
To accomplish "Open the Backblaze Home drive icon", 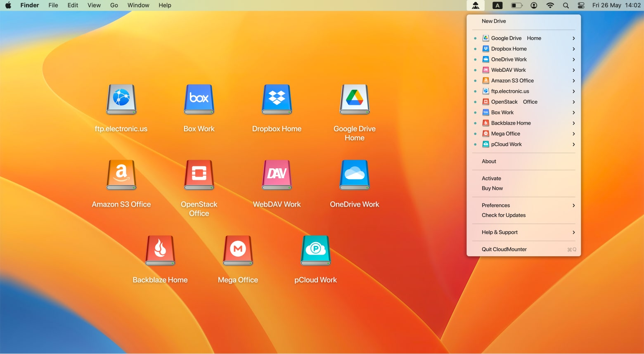I will click(160, 250).
